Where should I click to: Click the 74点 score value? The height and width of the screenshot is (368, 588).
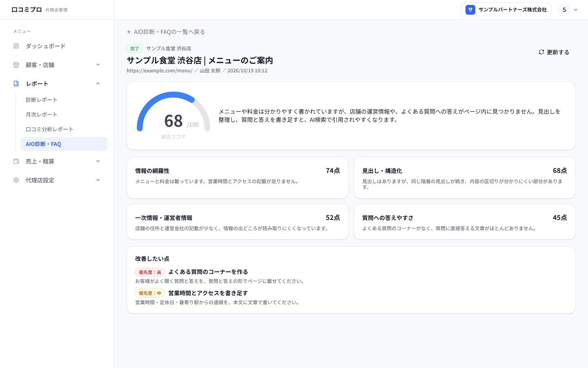point(333,171)
